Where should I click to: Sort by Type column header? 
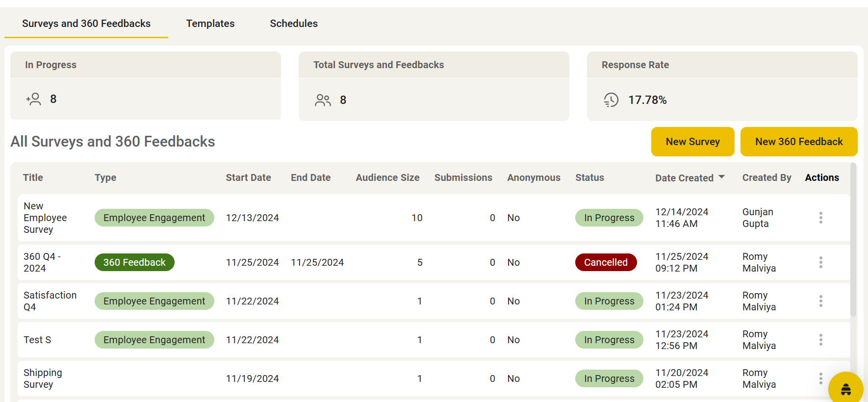pos(105,177)
